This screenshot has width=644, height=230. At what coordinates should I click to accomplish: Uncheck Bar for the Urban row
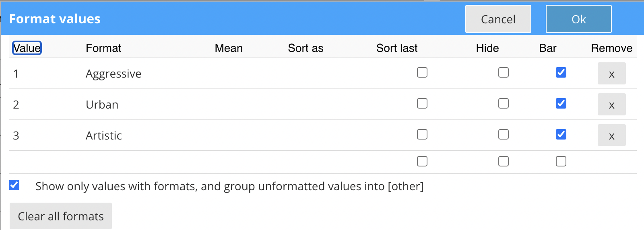tap(561, 103)
